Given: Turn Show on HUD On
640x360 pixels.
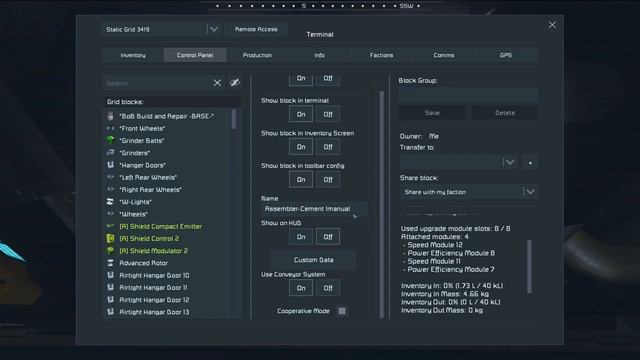Looking at the screenshot, I should (301, 237).
